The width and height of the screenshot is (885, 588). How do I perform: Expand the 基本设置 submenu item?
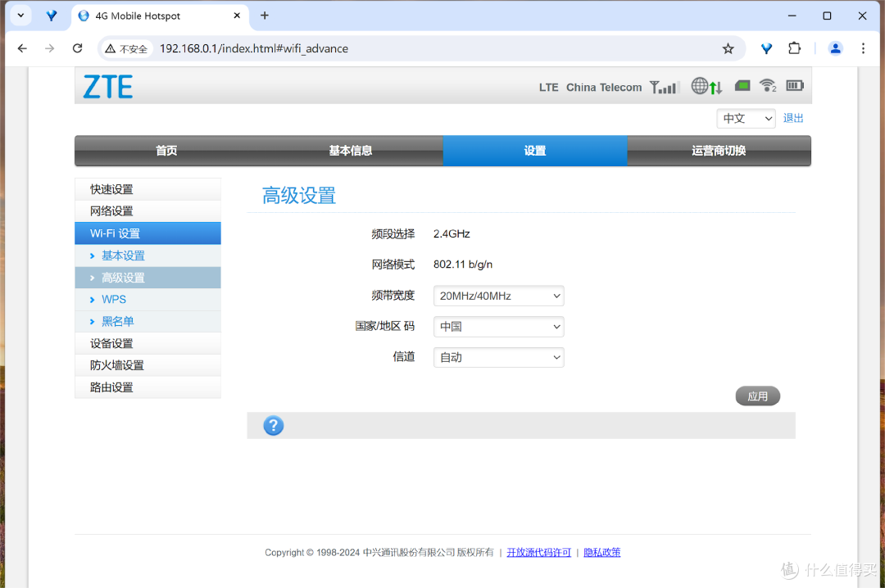[147, 256]
